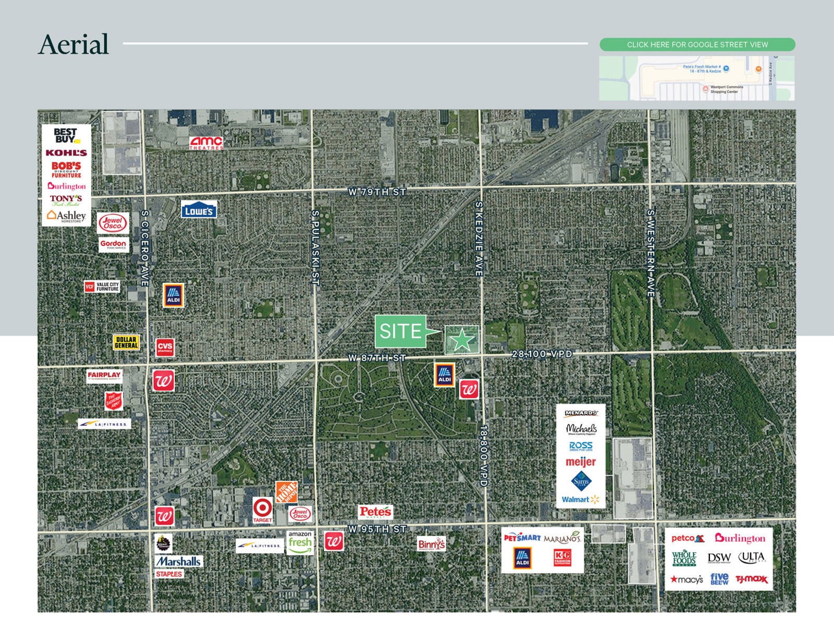Screen dimensions: 834x644
Task: Select the Sam's Club logo
Action: (x=581, y=481)
